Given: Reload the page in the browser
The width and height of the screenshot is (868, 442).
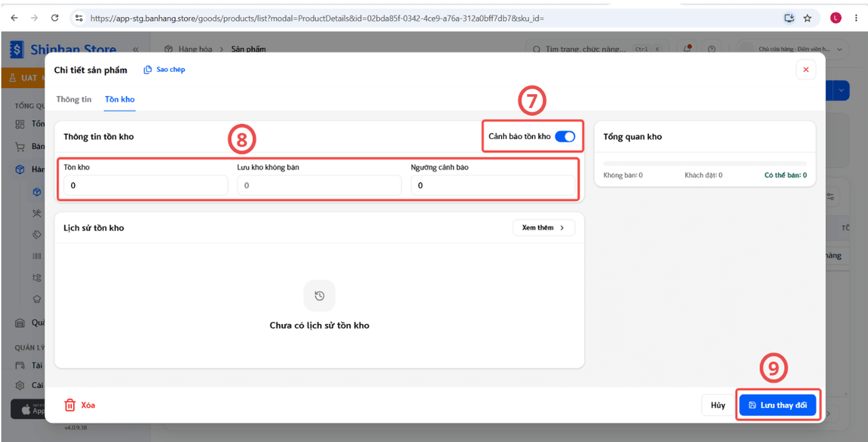Looking at the screenshot, I should pyautogui.click(x=55, y=18).
